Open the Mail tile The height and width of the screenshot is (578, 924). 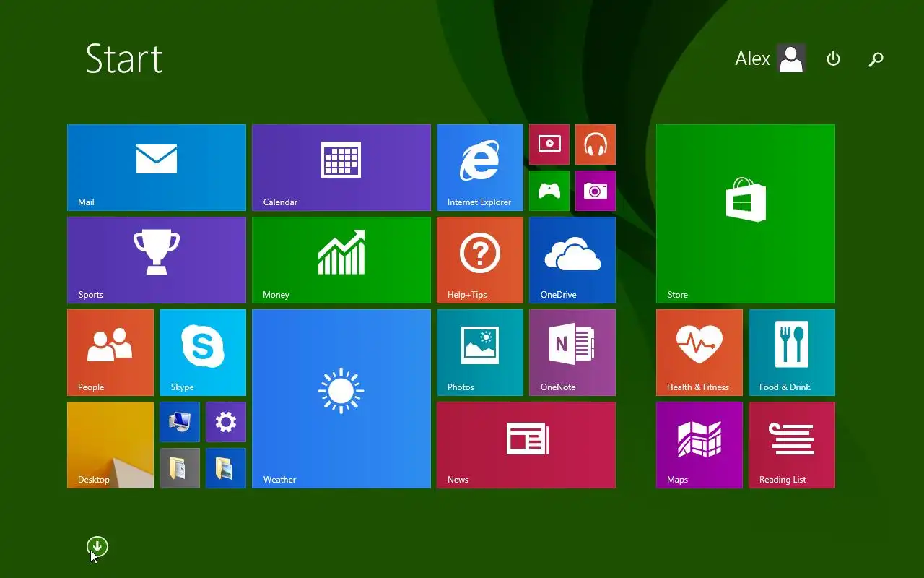(157, 168)
